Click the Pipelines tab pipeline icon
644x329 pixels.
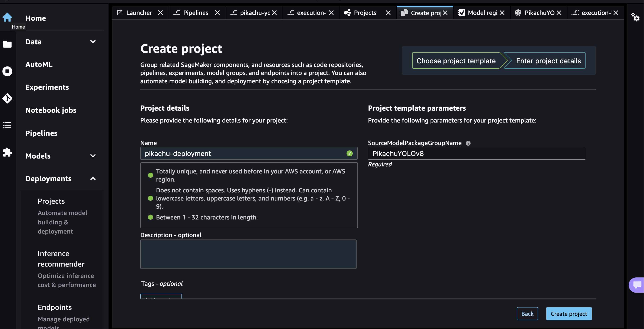177,13
